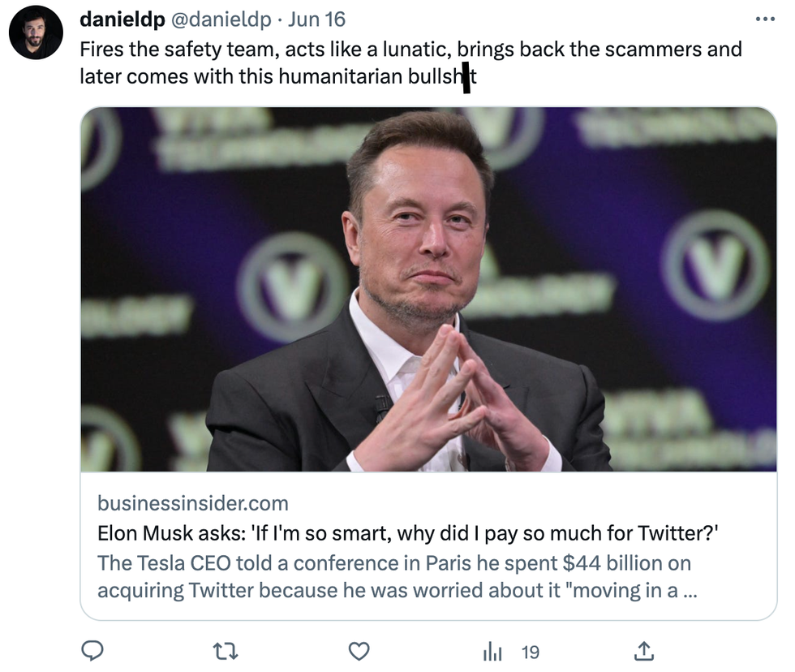The height and width of the screenshot is (672, 795).
Task: Click the share upload arrow icon
Action: [x=643, y=651]
